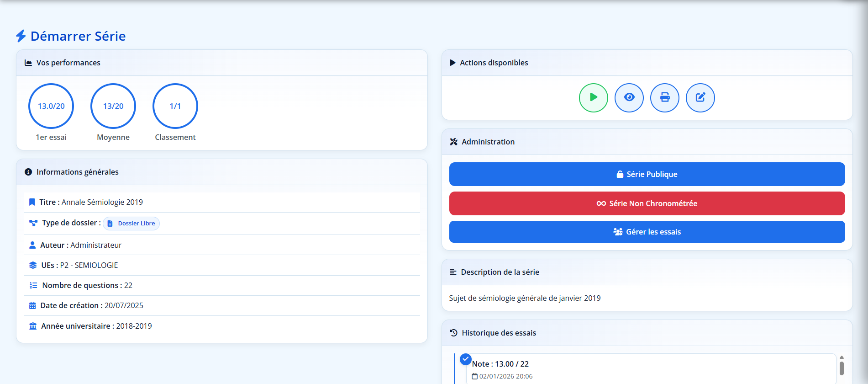Click the history icon next to Historique des essais
This screenshot has height=384, width=868.
coord(453,333)
